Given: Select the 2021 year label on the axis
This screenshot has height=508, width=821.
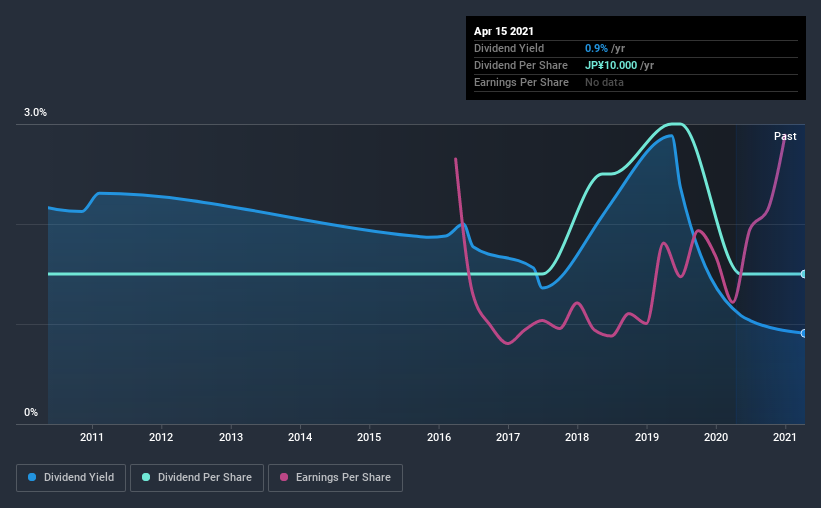Looking at the screenshot, I should point(785,437).
